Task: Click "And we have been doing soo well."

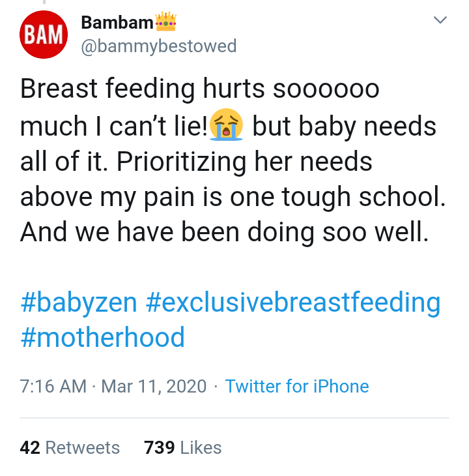Action: point(225,231)
